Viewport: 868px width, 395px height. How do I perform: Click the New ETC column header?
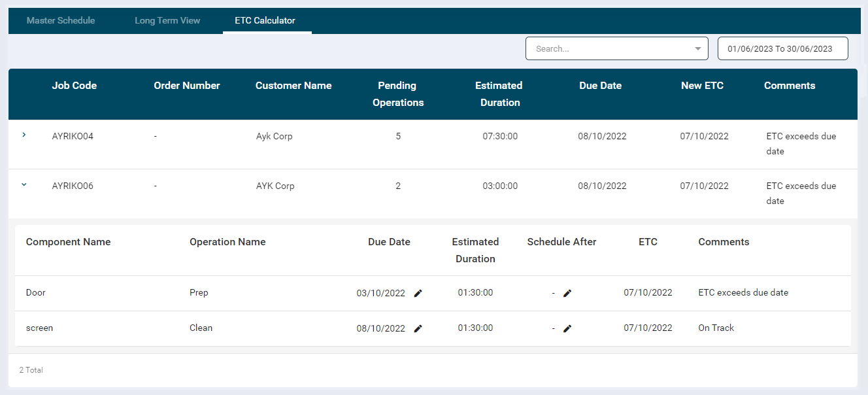[702, 86]
